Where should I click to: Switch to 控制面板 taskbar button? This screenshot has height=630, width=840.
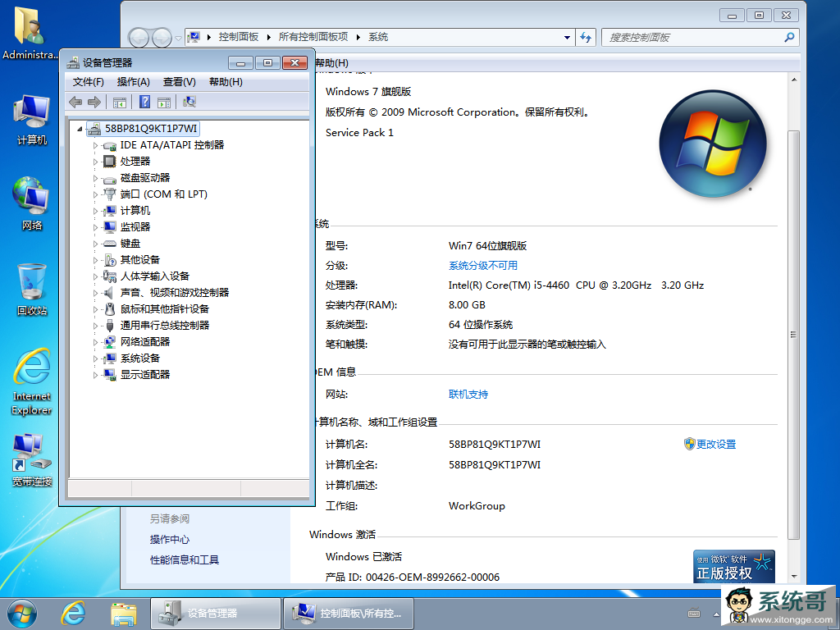(x=349, y=614)
